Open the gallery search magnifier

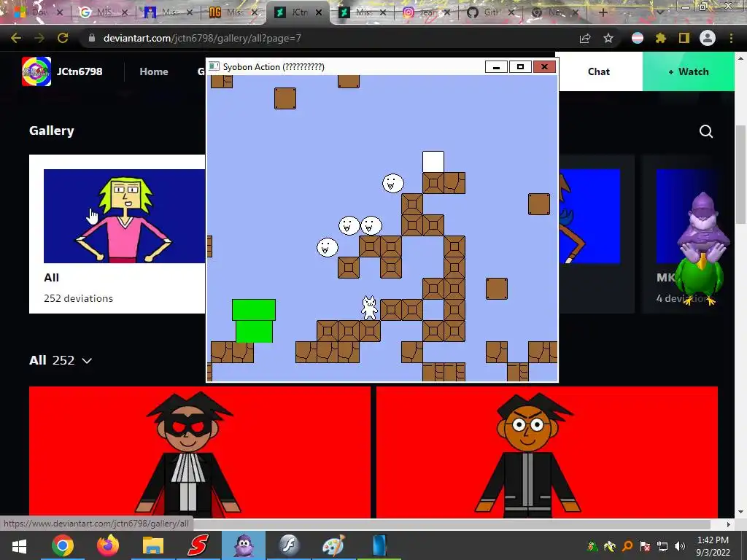(706, 131)
